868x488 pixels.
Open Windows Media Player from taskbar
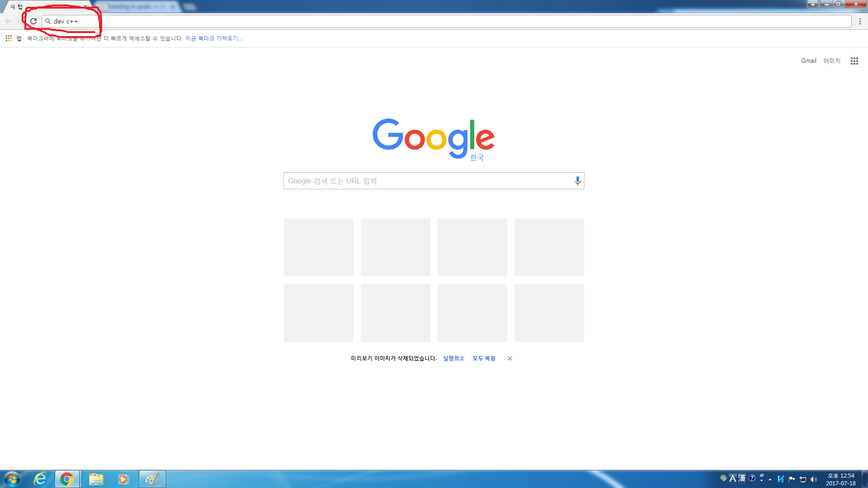coord(123,479)
